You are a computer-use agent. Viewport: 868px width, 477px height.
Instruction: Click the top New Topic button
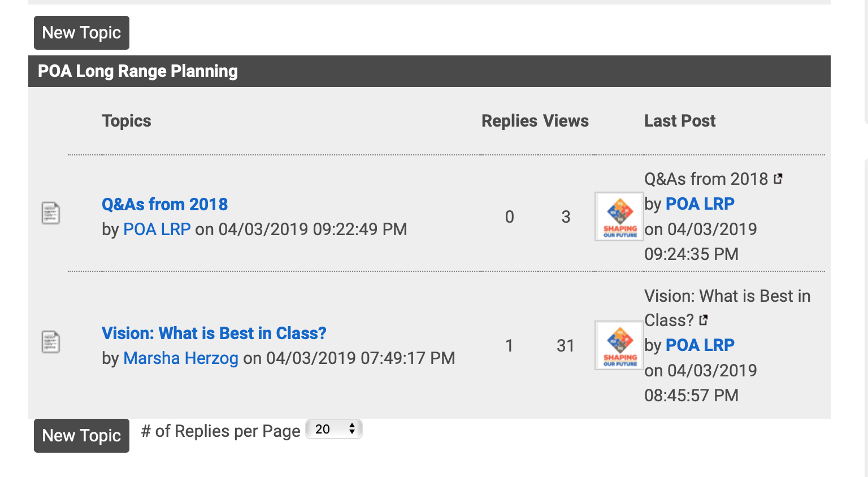(x=81, y=33)
